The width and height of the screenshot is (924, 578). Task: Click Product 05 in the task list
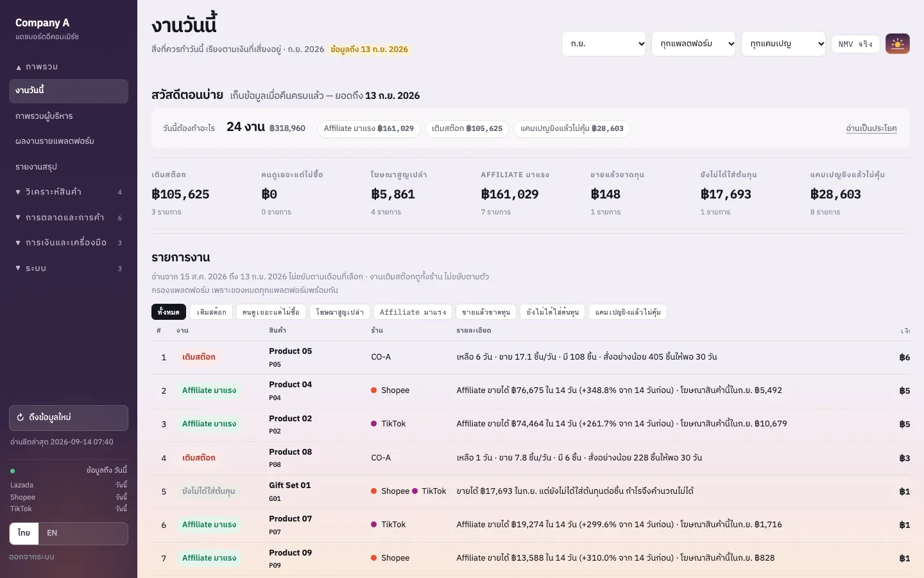(x=291, y=351)
